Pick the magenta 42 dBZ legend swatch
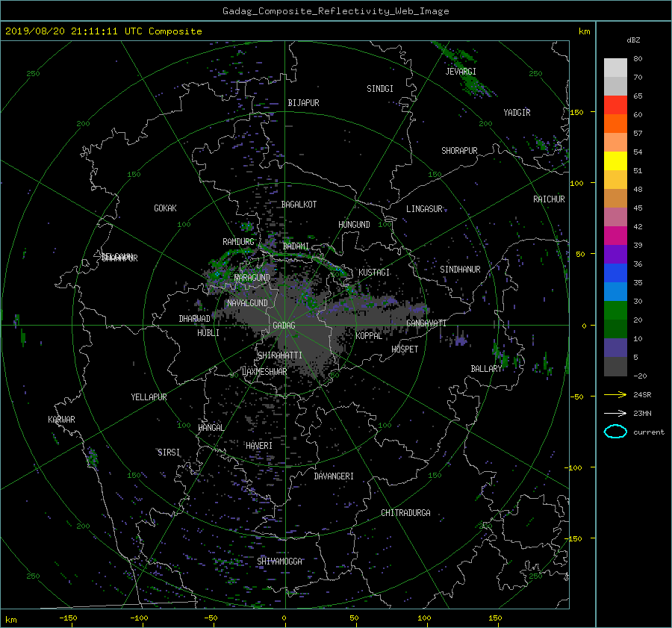 (x=615, y=235)
